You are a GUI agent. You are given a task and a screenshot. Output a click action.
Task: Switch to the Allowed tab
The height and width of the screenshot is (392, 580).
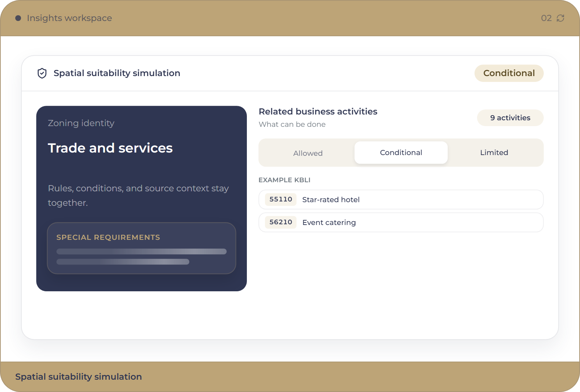(308, 153)
